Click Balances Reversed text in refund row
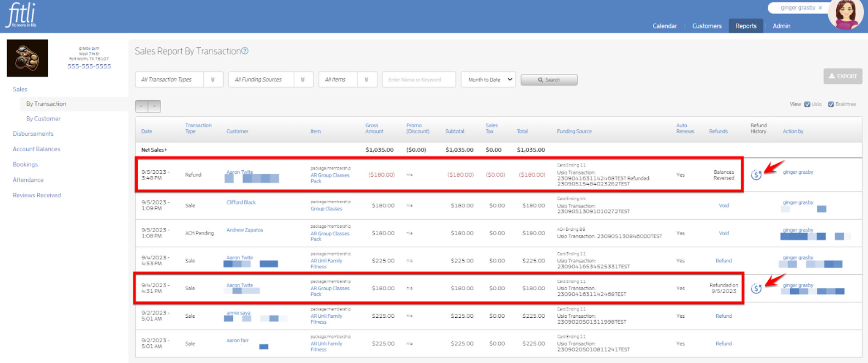Screen dimensions: 868x363 (x=723, y=175)
